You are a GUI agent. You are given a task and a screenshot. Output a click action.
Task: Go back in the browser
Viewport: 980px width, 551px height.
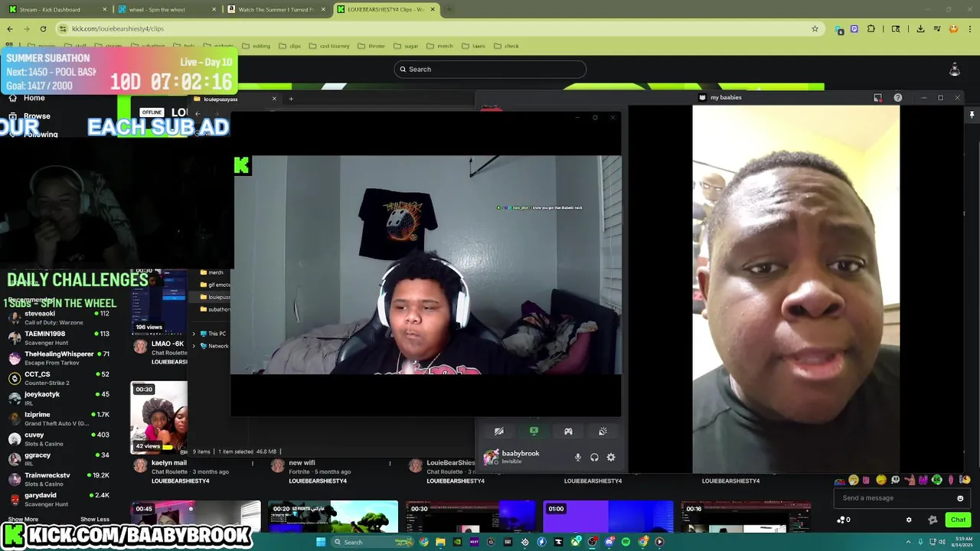[10, 28]
